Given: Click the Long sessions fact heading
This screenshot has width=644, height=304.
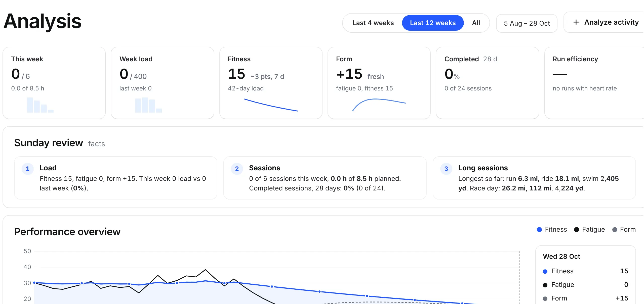Looking at the screenshot, I should click(483, 168).
